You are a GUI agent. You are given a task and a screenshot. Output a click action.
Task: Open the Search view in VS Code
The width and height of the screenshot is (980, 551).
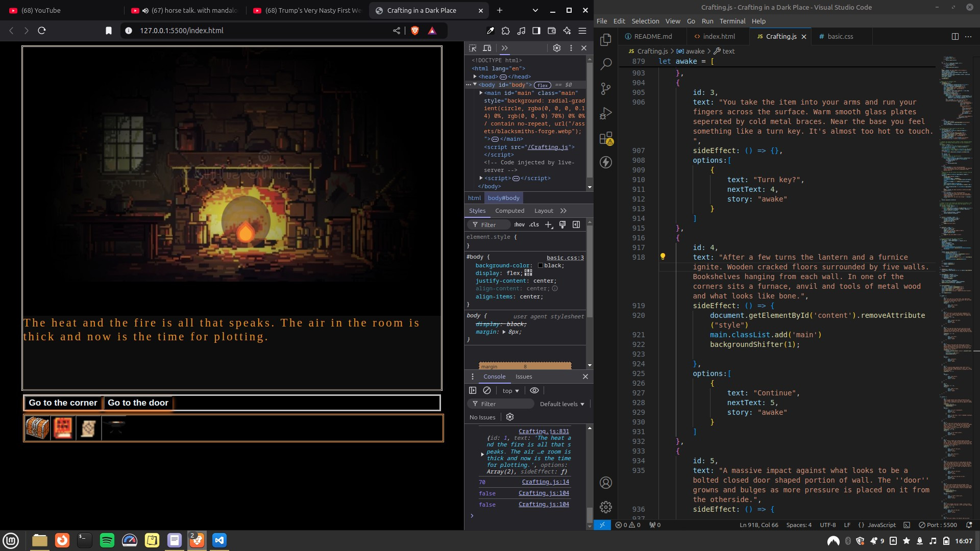606,64
